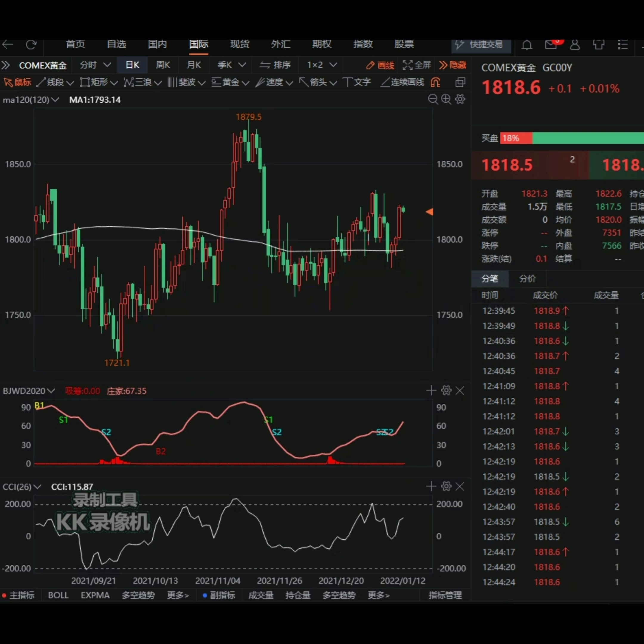Click the 快捷交易 button

coord(481,45)
